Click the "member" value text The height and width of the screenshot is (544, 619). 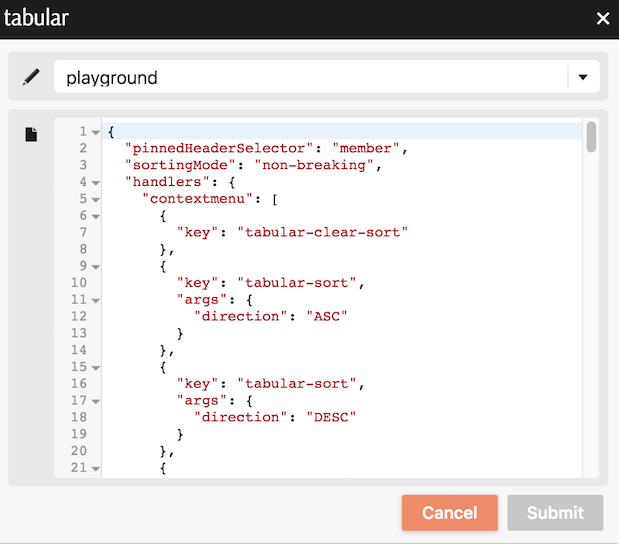click(x=366, y=148)
